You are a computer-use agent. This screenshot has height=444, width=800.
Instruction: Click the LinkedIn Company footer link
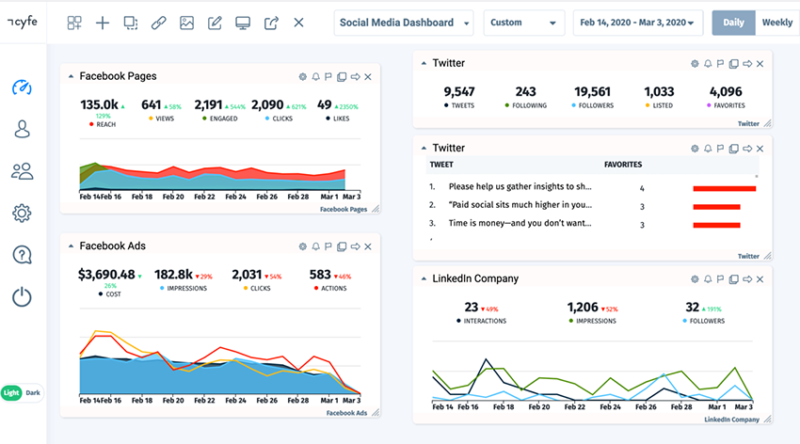(732, 420)
